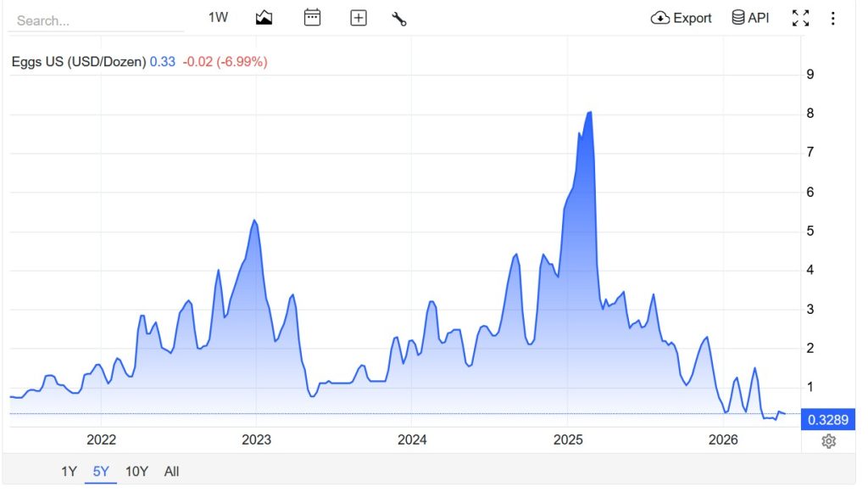
Task: Switch to the 10Y time range
Action: [x=136, y=472]
